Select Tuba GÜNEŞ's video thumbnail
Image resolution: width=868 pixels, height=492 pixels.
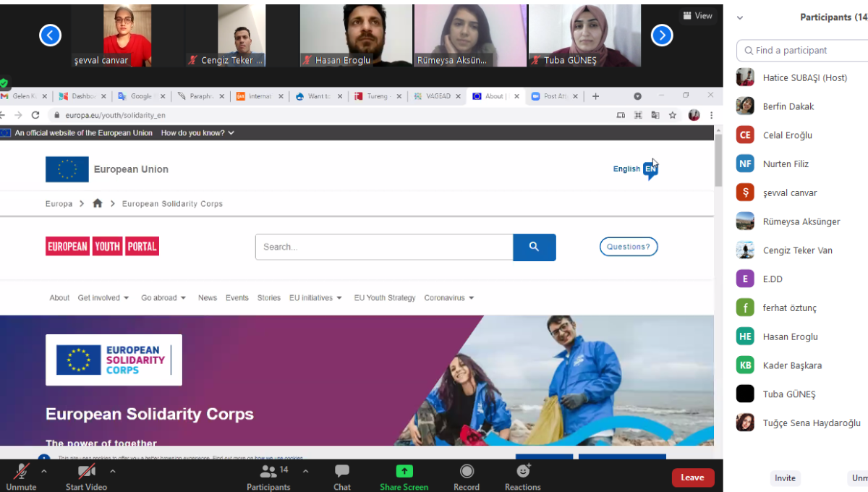[x=584, y=35]
